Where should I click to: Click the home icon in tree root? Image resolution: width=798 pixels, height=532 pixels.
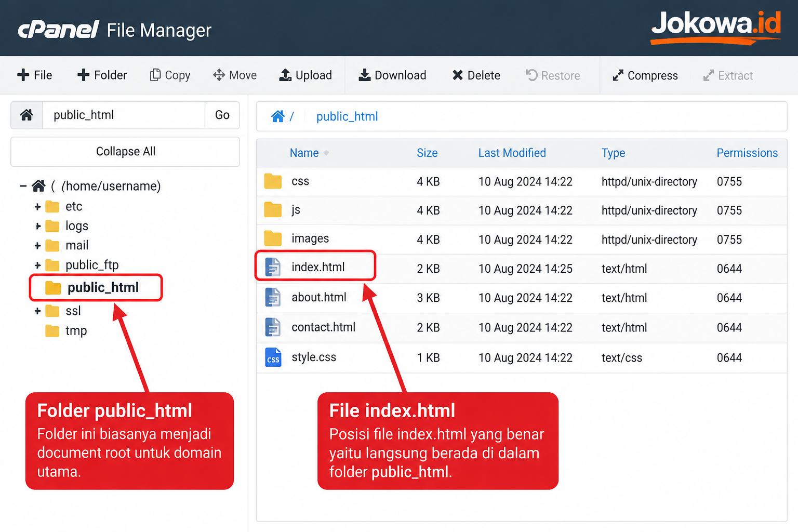[x=38, y=185]
